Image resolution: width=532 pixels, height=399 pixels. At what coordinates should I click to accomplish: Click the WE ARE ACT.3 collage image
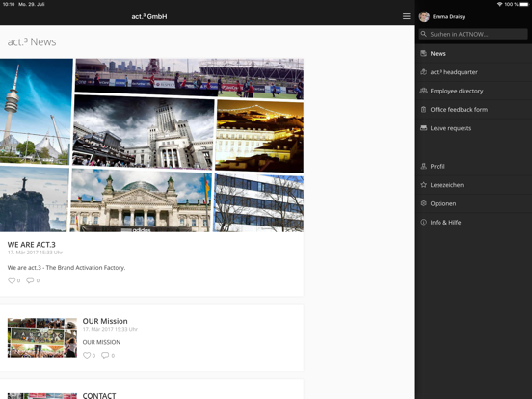[151, 146]
